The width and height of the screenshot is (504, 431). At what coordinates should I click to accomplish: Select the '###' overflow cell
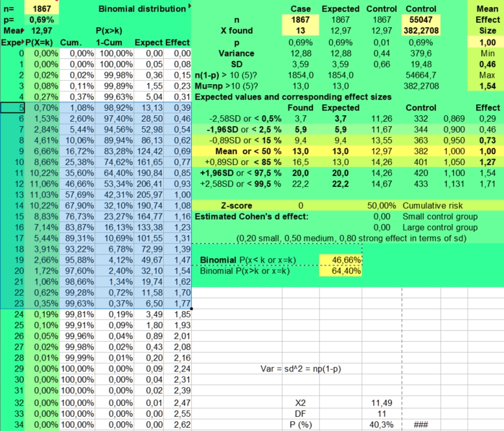coord(421,425)
